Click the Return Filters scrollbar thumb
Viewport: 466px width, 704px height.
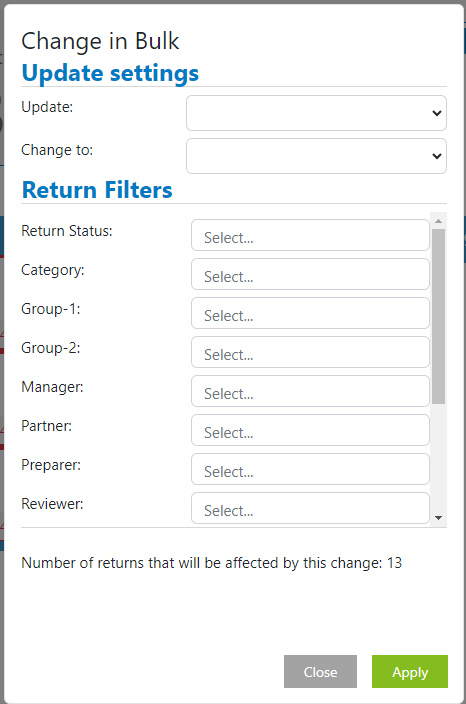(x=439, y=317)
